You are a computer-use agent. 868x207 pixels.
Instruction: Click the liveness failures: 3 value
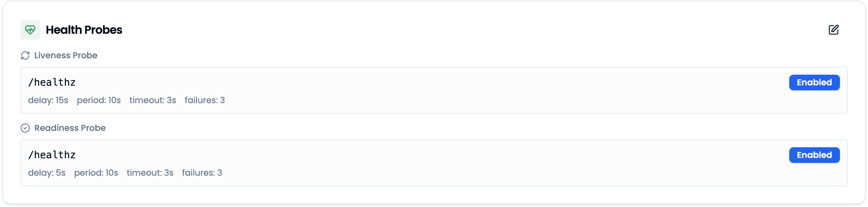[205, 100]
